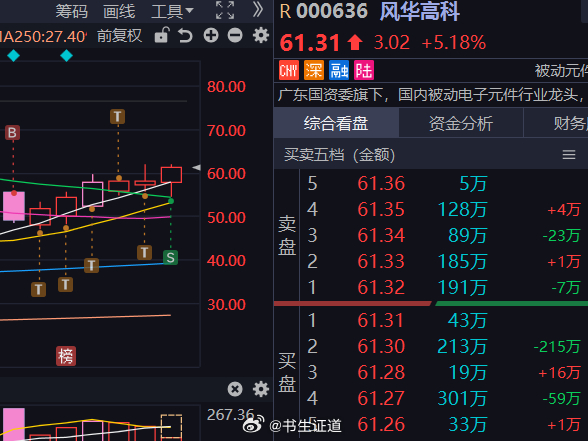This screenshot has height=441, width=588.
Task: Open volume sub-panel settings gear
Action: tap(261, 389)
